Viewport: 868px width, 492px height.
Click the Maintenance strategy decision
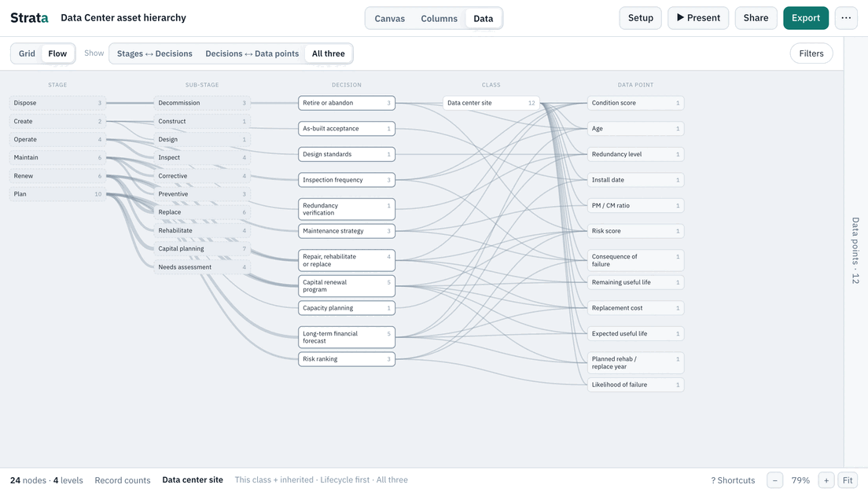click(x=347, y=231)
